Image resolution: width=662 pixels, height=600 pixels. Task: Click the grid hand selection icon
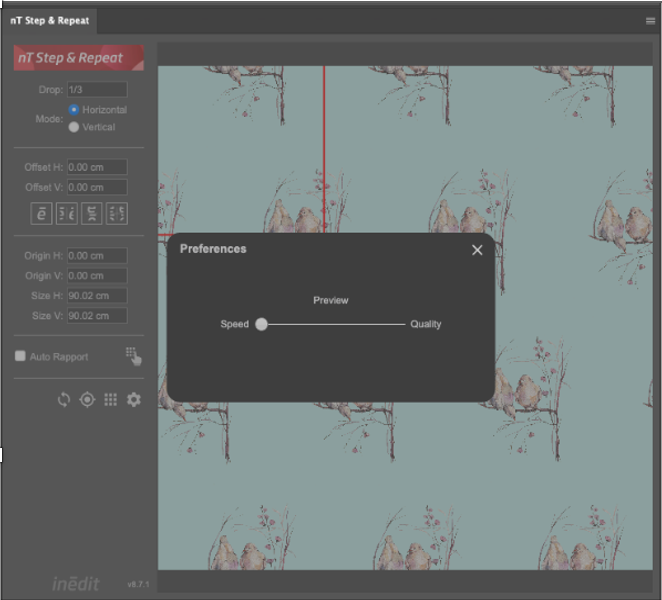click(133, 356)
